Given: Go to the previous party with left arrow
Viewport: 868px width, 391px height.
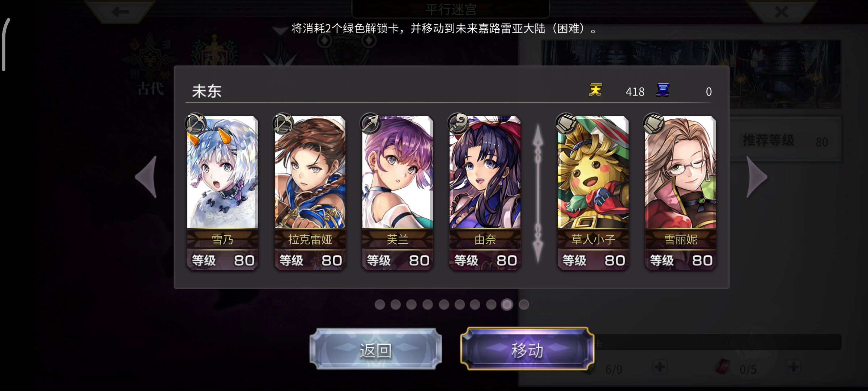Looking at the screenshot, I should coord(146,177).
